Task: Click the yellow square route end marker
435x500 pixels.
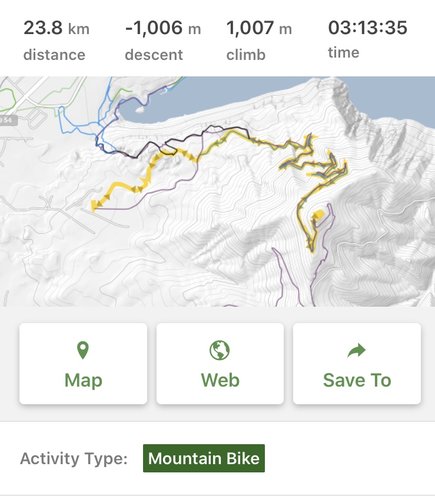Action: 318,215
